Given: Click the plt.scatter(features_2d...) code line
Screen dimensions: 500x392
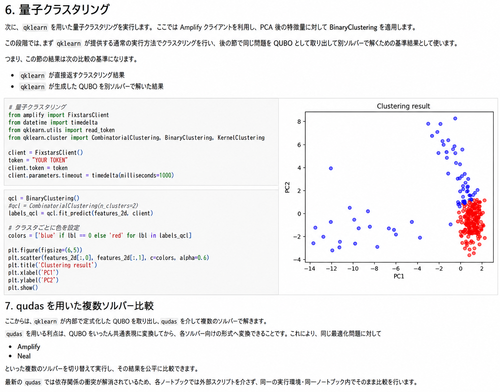Looking at the screenshot, I should click(x=108, y=258).
